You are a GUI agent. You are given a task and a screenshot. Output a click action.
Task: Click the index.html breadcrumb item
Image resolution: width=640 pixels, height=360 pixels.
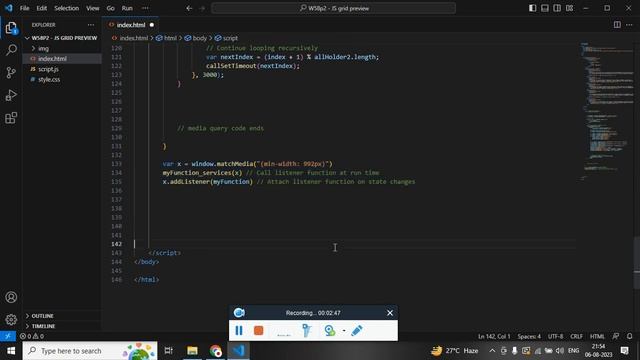point(130,38)
